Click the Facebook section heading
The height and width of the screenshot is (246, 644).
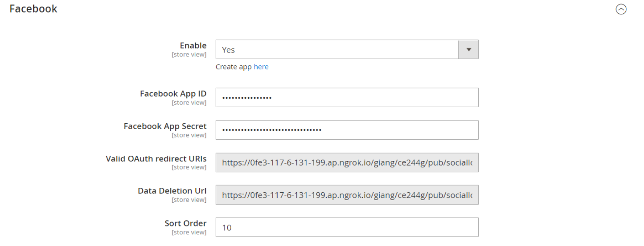click(x=33, y=8)
